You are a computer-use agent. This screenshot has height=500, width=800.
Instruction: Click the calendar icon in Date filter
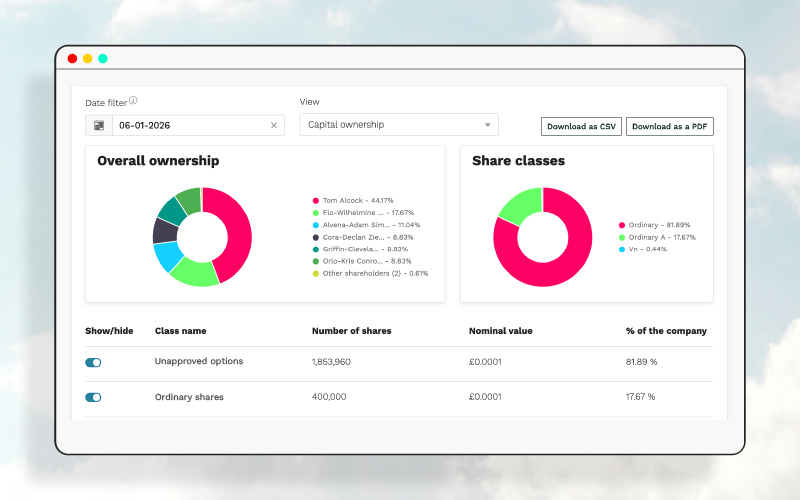pos(99,125)
